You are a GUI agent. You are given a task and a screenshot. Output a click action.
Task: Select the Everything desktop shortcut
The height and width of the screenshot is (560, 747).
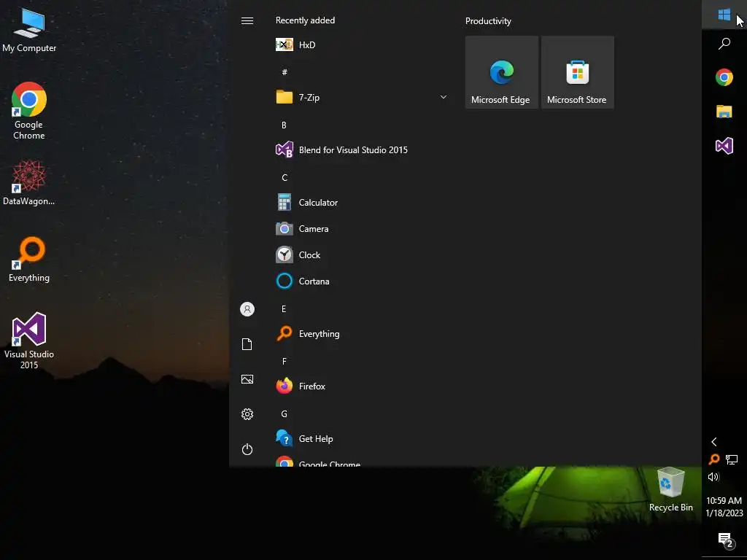click(x=29, y=259)
